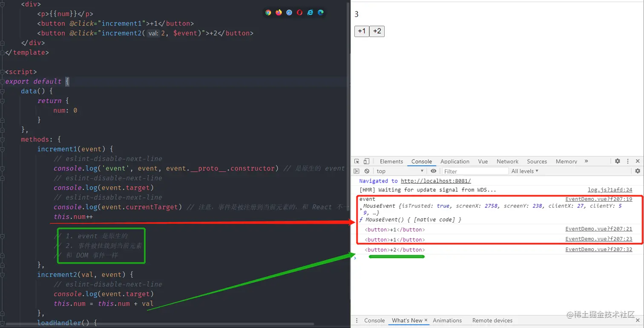Image resolution: width=644 pixels, height=328 pixels.
Task: Select the Console tab in the drawer
Action: (374, 320)
